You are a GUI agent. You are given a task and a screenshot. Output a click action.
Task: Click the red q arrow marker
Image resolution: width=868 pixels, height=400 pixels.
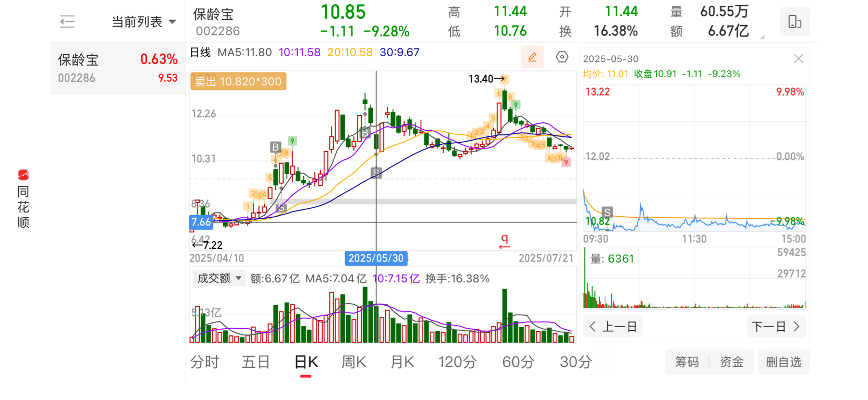[504, 241]
